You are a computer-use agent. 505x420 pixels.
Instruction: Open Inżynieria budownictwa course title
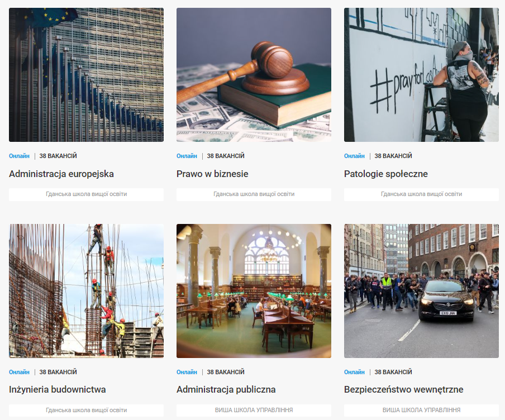[x=58, y=390]
